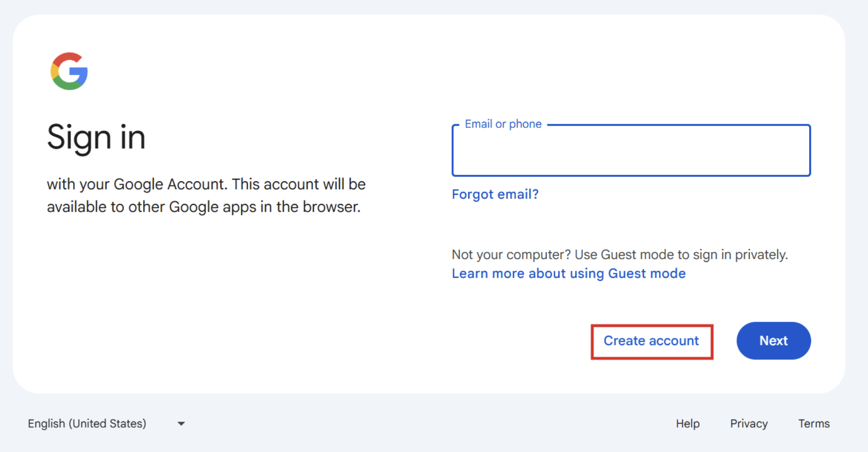Click the word "Next" inside the blue button

click(773, 341)
